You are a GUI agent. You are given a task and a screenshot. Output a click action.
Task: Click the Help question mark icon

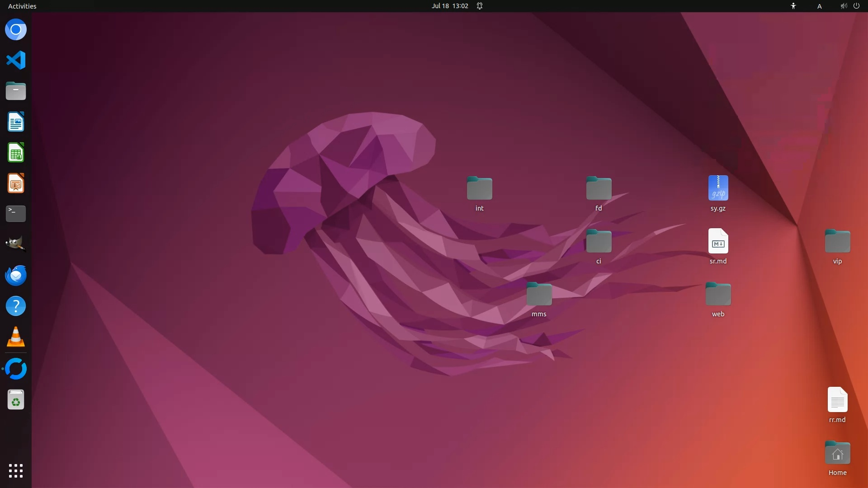point(16,306)
